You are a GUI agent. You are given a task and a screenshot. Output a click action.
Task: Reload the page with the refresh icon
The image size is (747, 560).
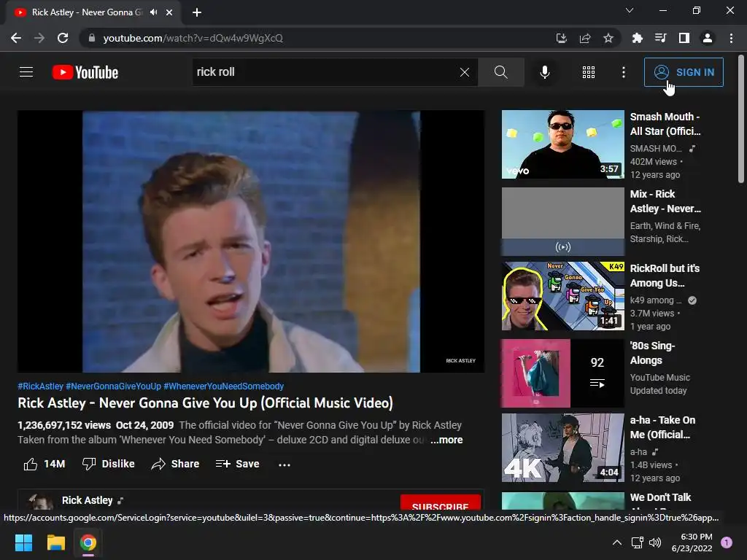(x=63, y=38)
